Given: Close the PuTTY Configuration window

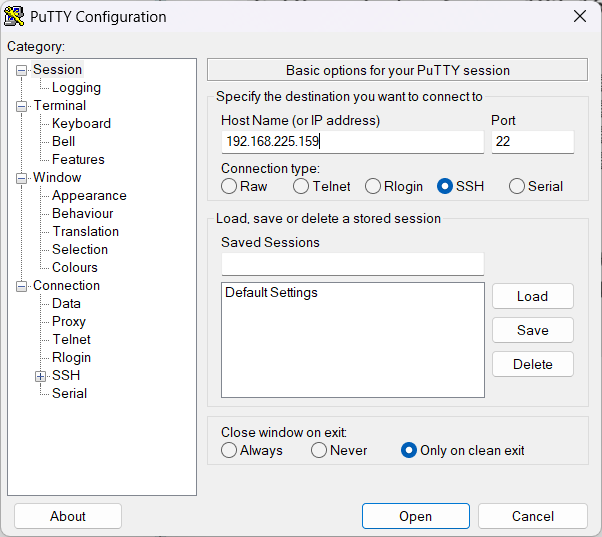Looking at the screenshot, I should [x=579, y=16].
